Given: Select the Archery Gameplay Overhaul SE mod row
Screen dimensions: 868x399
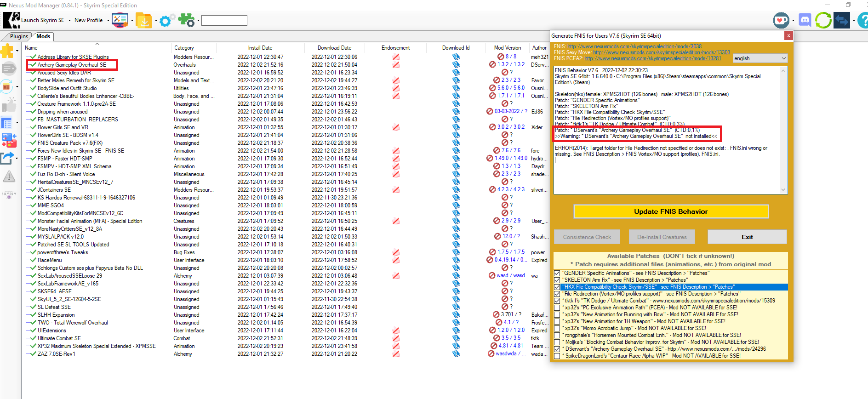Looking at the screenshot, I should click(72, 65).
